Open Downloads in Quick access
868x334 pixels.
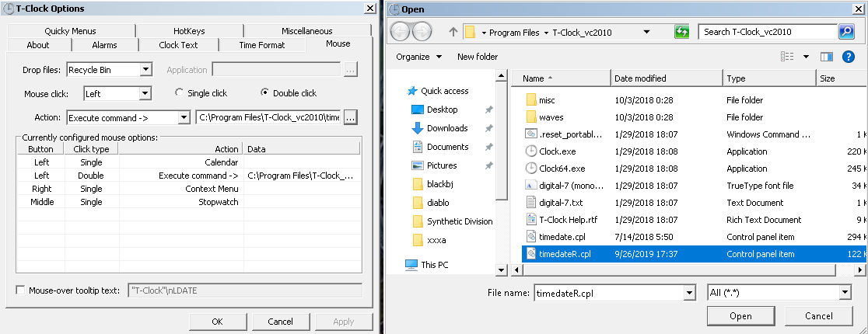tap(446, 128)
